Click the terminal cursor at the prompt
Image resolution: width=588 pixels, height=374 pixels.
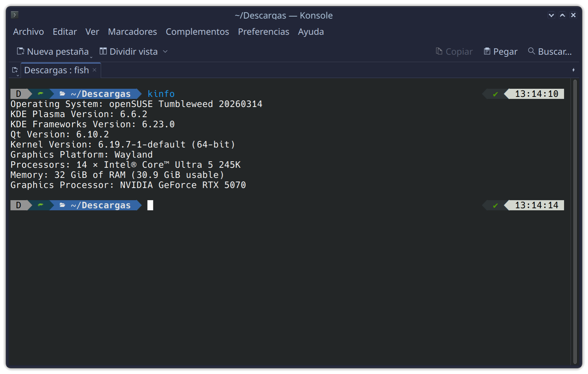[x=150, y=205]
